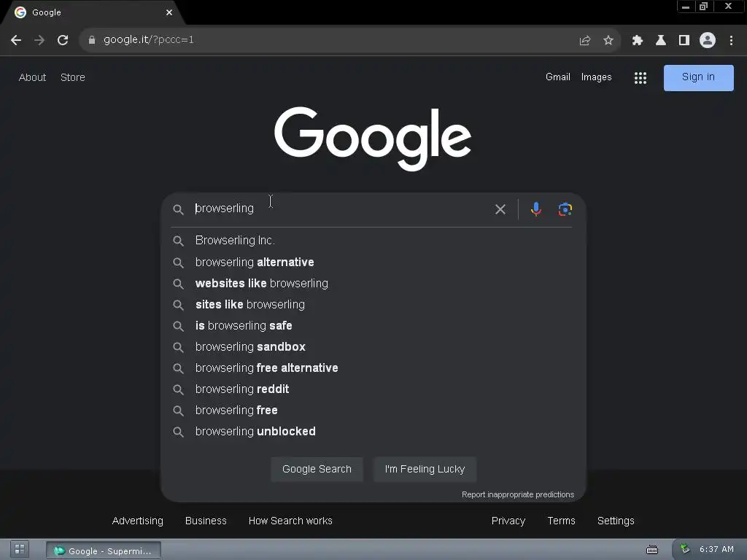747x560 pixels.
Task: Open the Store link
Action: [x=73, y=77]
